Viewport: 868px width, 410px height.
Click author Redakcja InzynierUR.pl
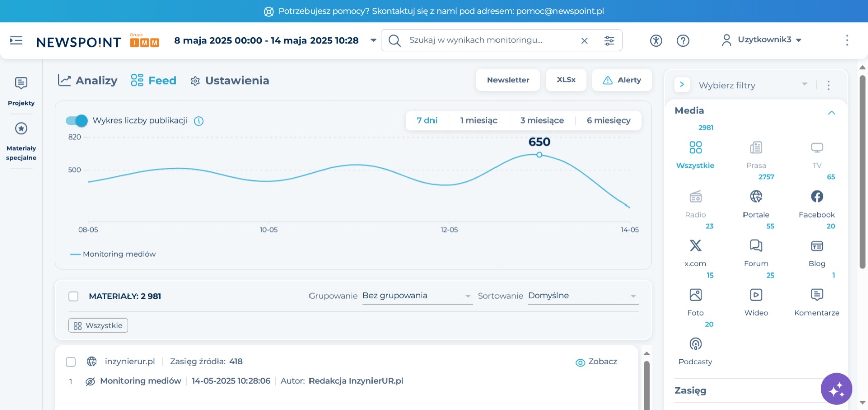pos(356,381)
